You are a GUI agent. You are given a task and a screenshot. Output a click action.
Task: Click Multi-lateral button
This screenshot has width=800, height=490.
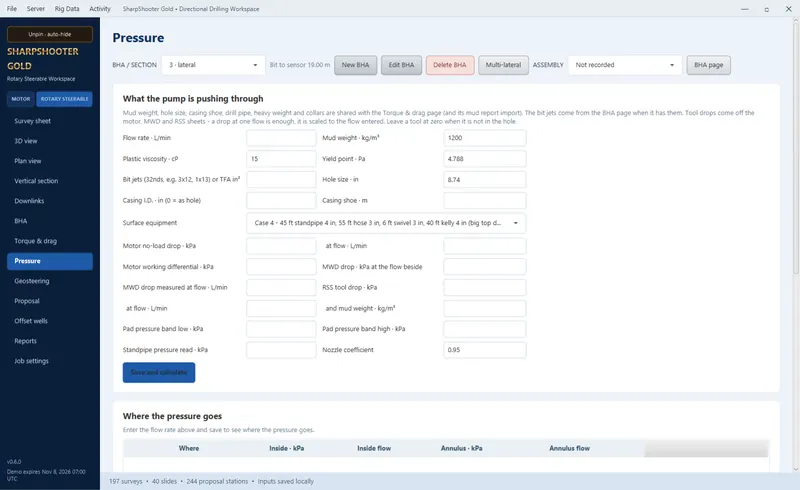tap(503, 65)
